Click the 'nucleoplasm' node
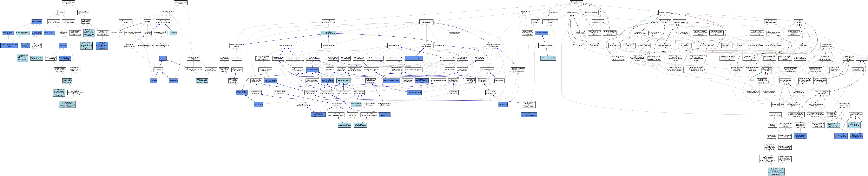This screenshot has width=868, height=176. point(173,81)
